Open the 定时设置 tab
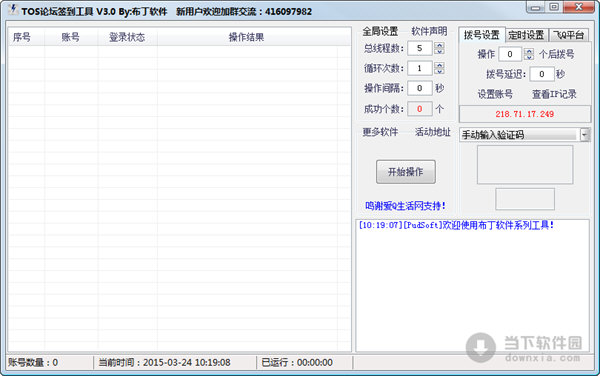600x376 pixels. pos(527,35)
